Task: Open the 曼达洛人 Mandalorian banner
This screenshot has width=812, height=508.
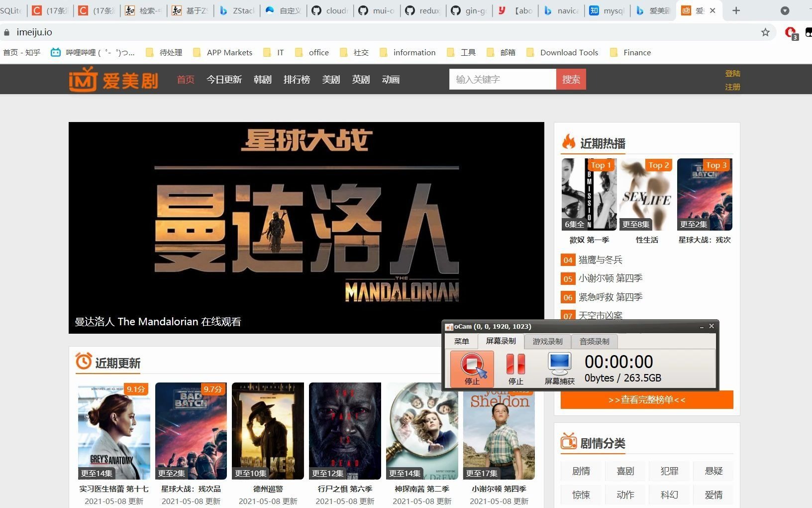Action: point(306,228)
